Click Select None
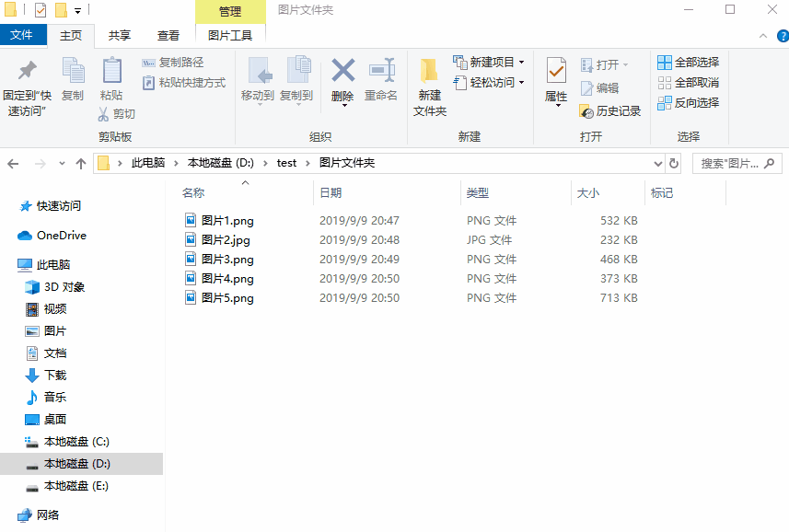Image resolution: width=789 pixels, height=532 pixels. (688, 83)
